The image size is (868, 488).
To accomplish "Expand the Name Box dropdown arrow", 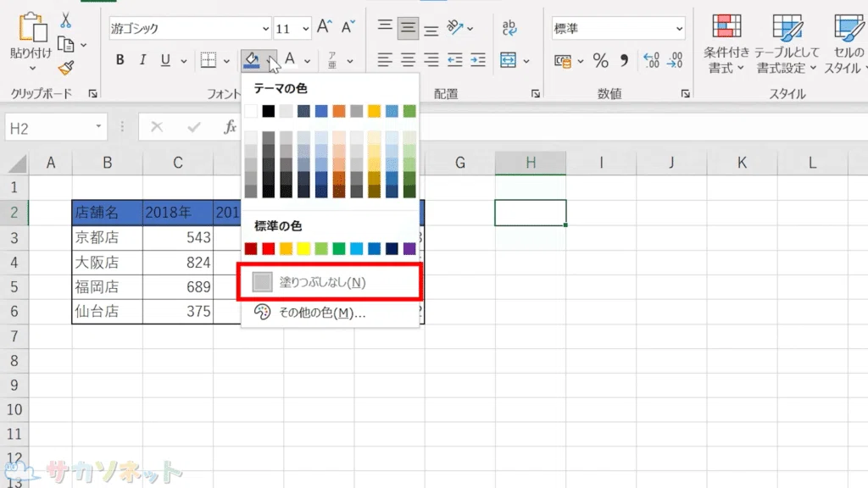I will pos(98,127).
